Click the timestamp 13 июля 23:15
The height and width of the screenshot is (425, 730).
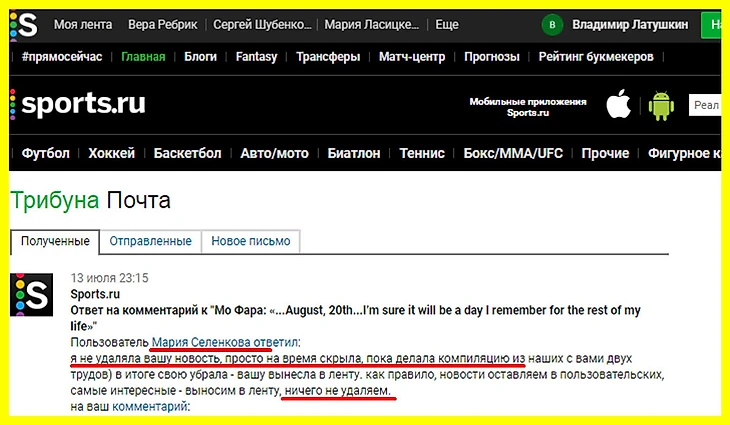109,278
